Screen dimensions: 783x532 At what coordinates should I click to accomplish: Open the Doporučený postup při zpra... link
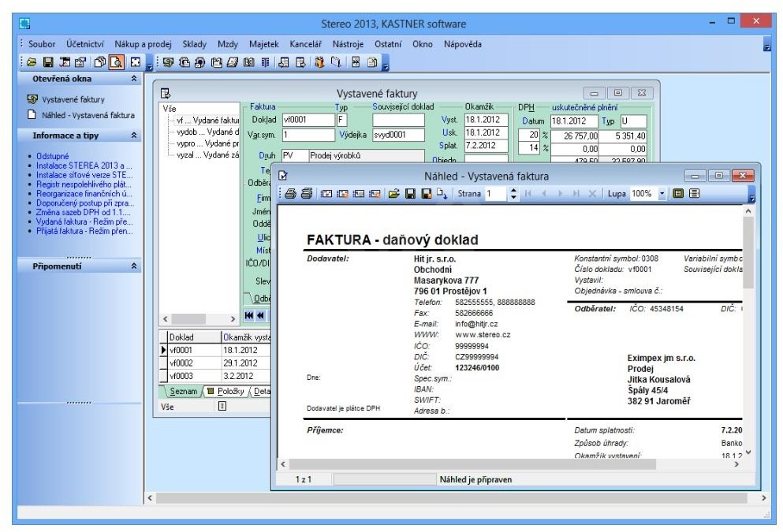(85, 203)
